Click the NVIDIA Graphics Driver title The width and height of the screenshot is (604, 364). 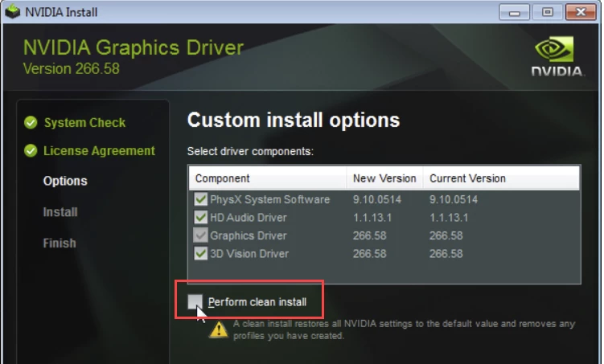point(134,47)
